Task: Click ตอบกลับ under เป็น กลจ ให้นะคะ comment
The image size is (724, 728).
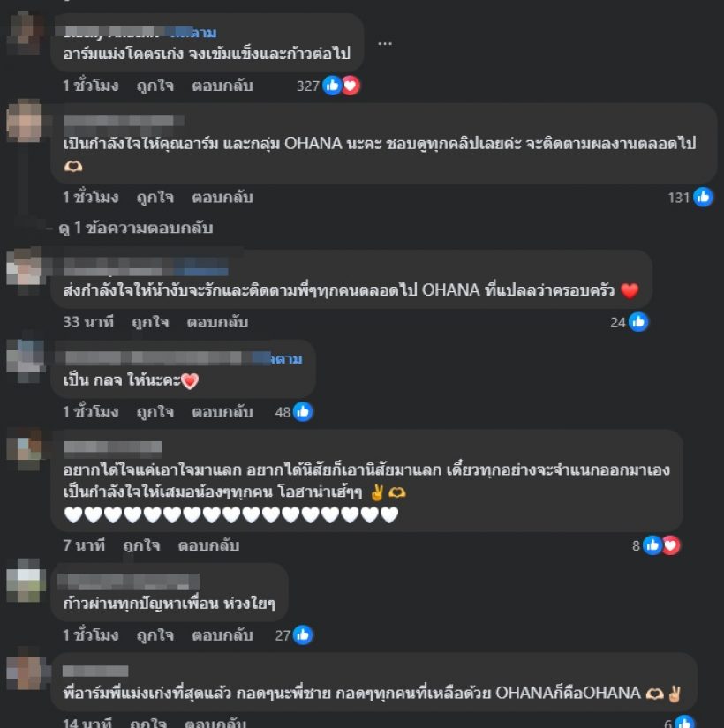Action: point(222,412)
